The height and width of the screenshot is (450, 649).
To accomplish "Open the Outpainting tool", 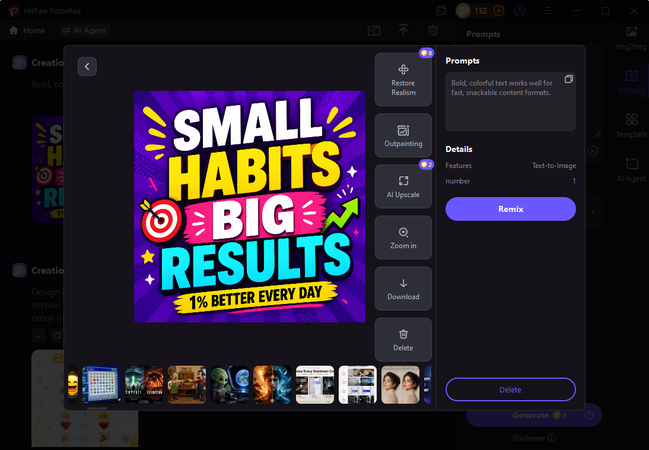I will (x=403, y=135).
